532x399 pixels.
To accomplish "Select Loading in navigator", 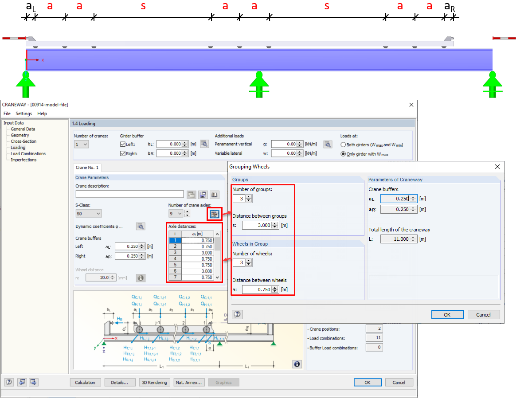I will click(18, 148).
